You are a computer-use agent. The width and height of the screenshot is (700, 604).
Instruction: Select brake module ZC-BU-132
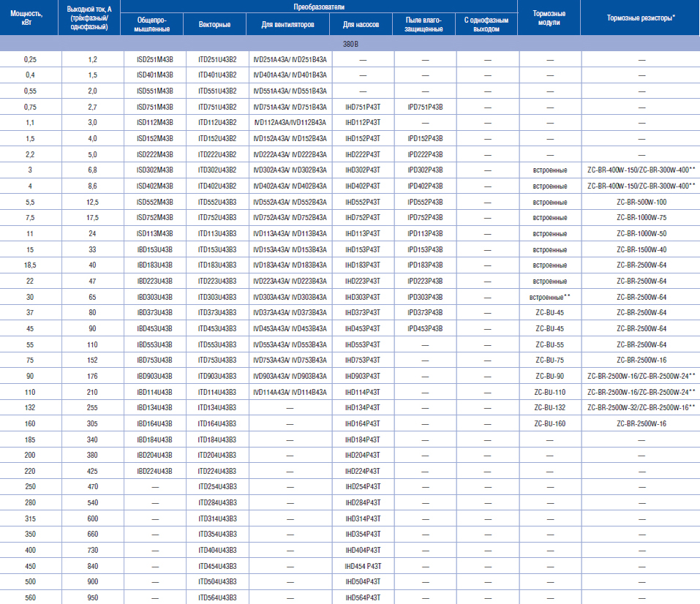click(550, 407)
